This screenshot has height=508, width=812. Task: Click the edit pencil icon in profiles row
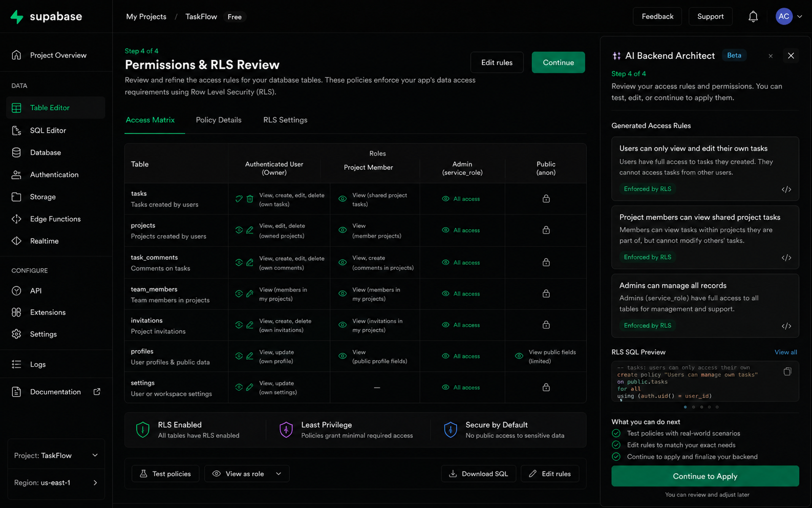point(250,356)
